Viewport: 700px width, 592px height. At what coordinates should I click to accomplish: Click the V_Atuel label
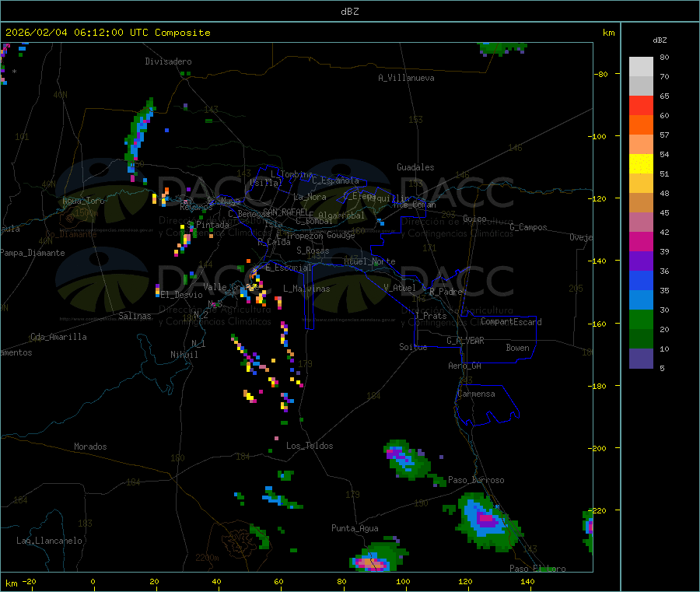pyautogui.click(x=400, y=288)
